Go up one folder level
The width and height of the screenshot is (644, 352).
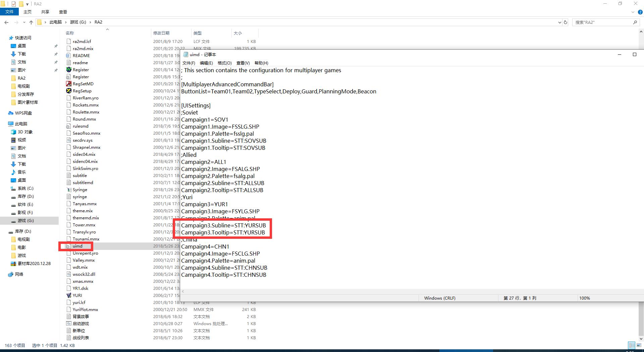click(31, 22)
